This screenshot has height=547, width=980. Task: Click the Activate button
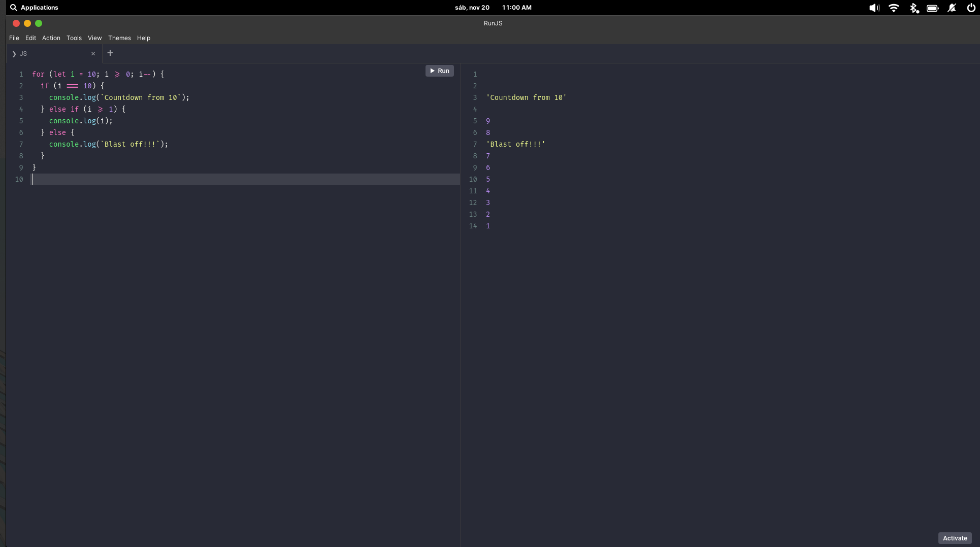click(x=955, y=538)
